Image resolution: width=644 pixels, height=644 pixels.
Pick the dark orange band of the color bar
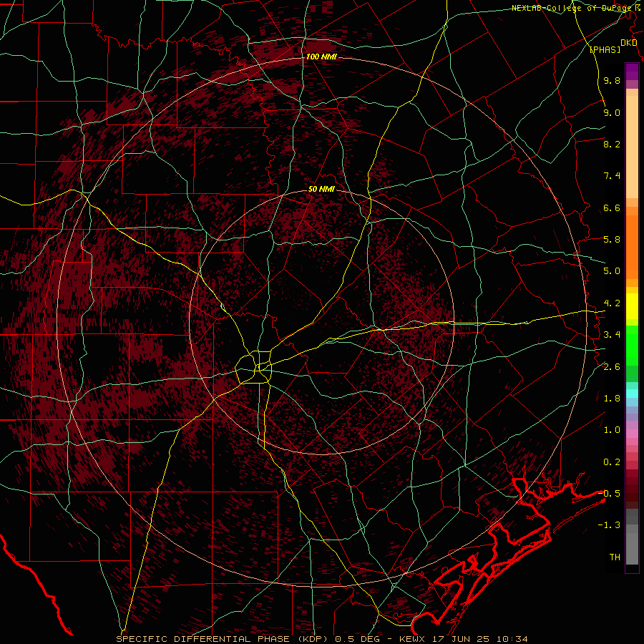632,248
